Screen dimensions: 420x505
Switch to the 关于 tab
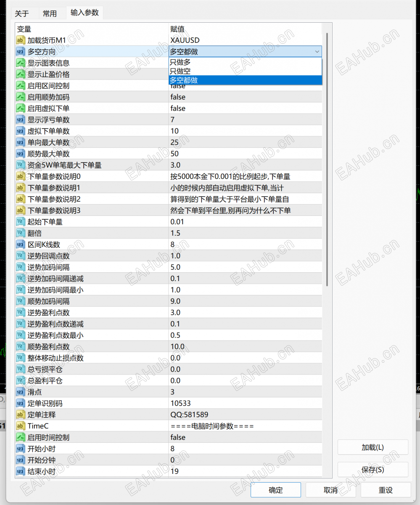[x=22, y=13]
